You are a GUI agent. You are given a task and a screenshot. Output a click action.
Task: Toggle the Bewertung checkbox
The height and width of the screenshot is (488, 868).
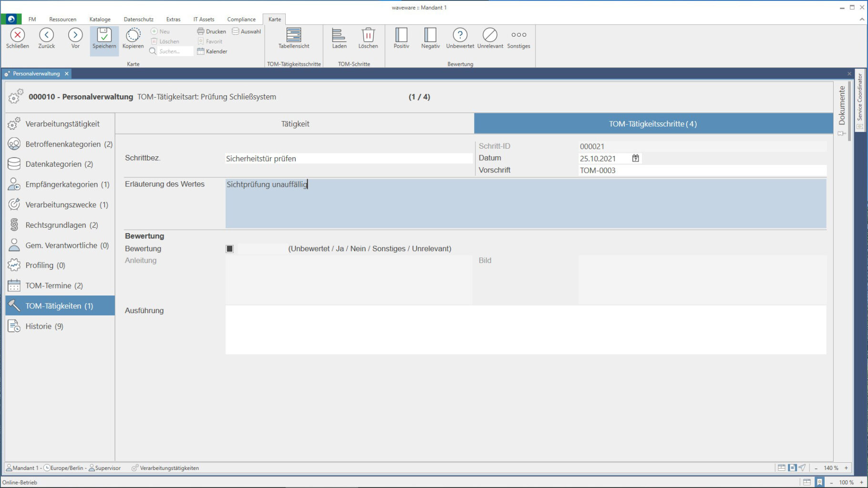click(x=230, y=249)
